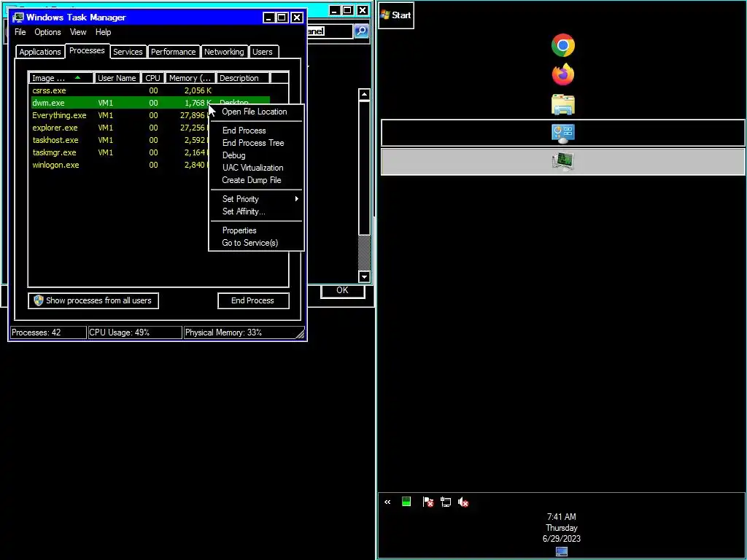Click Processes: 42 status bar entry
The image size is (747, 560).
click(x=48, y=332)
